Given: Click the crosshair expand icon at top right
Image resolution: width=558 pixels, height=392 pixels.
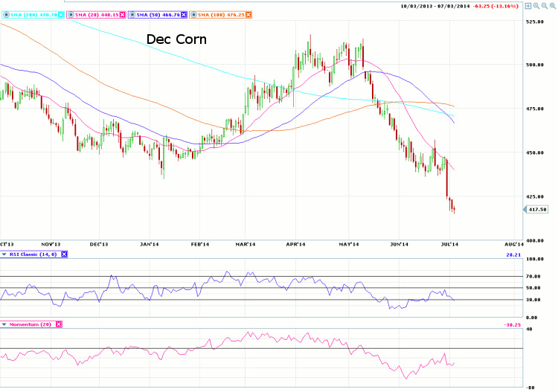Looking at the screenshot, I should [528, 5].
